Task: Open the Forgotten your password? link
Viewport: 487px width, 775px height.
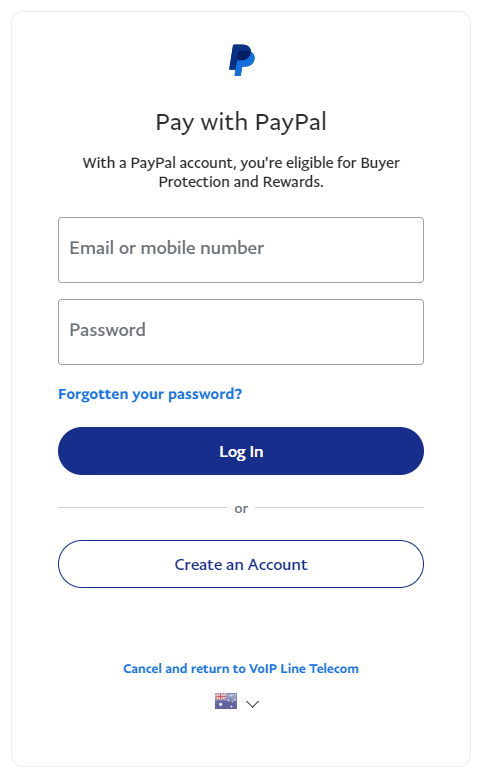Action: [150, 394]
